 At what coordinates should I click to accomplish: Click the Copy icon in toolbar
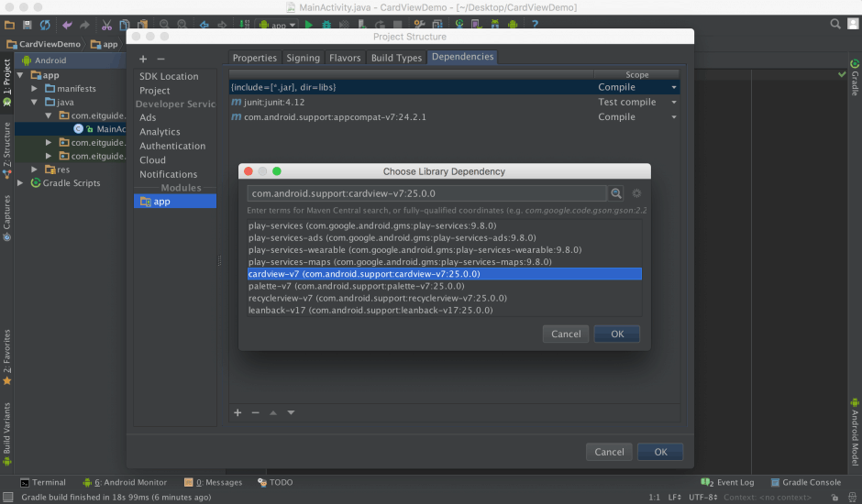(125, 25)
